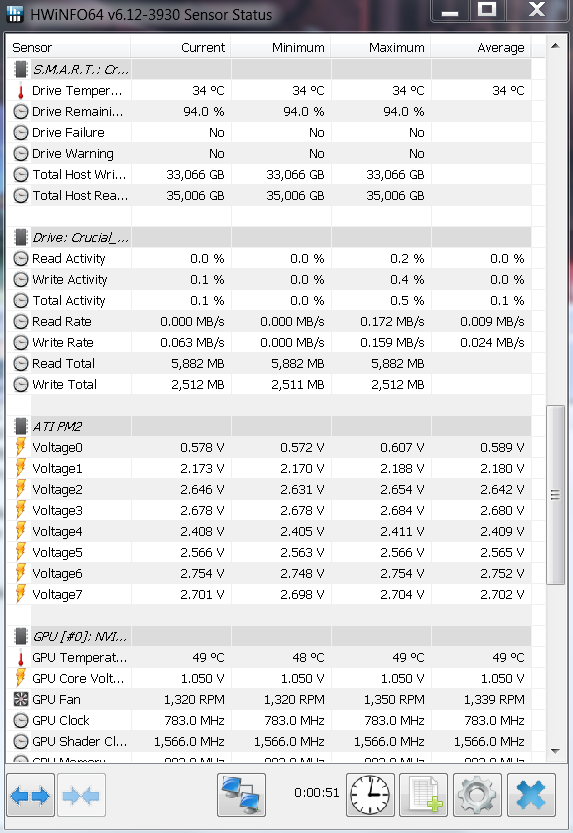Viewport: 573px width, 833px height.
Task: Click the S.M.A.R.T. drive group header
Action: (269, 69)
